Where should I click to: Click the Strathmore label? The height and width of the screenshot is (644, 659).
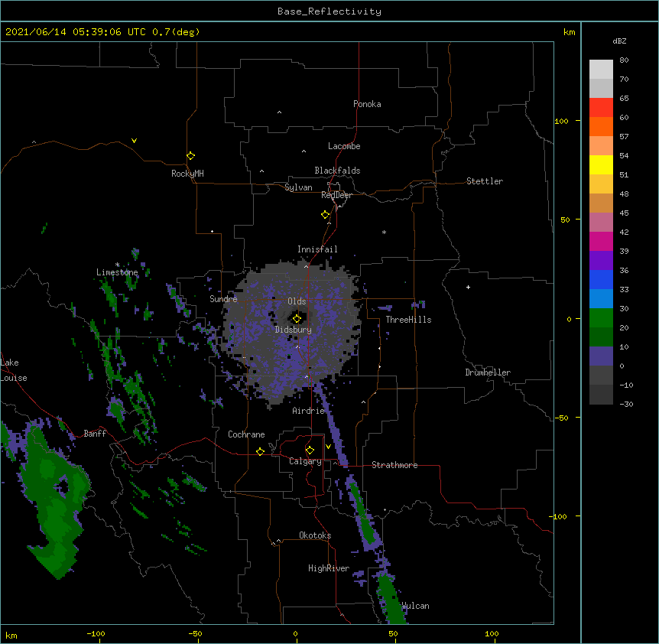pyautogui.click(x=394, y=465)
